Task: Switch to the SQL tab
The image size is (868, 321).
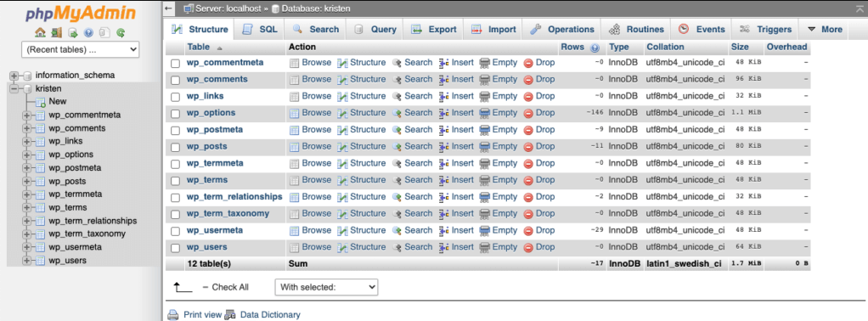Action: [260, 30]
